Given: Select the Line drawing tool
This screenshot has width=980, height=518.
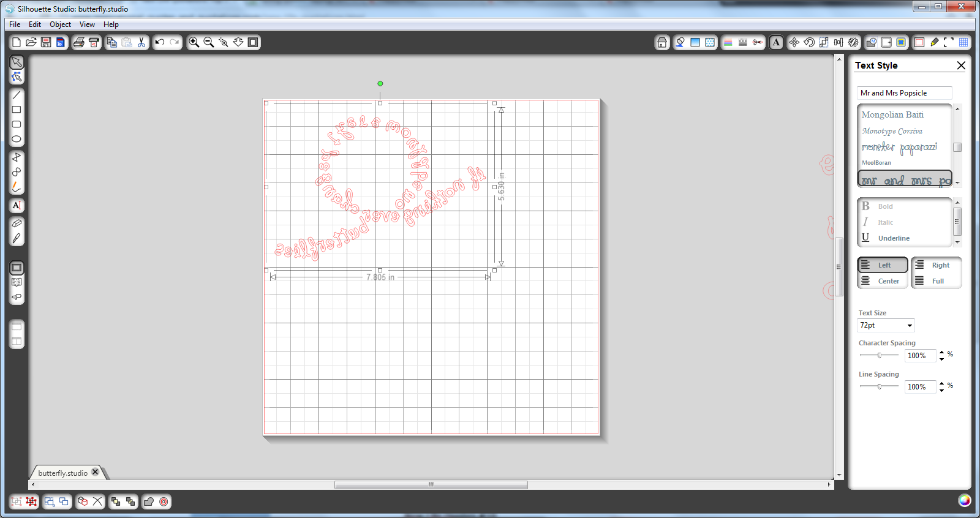Looking at the screenshot, I should coord(17,95).
